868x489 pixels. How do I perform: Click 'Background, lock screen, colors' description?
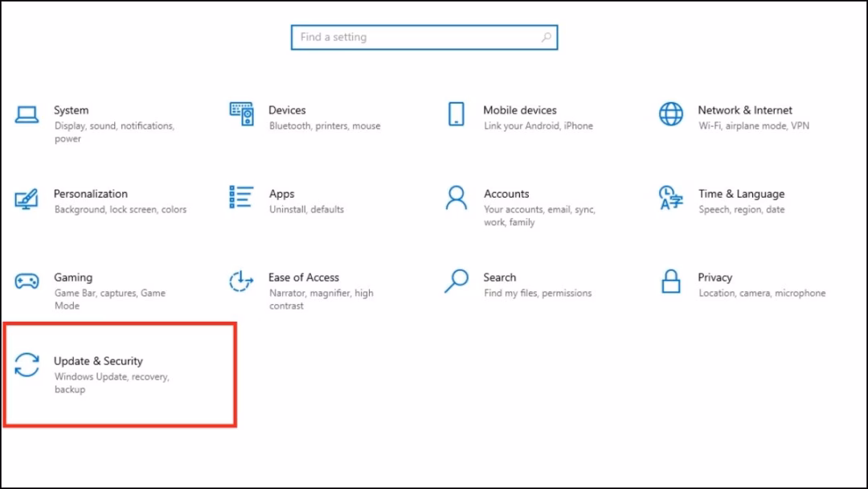(x=120, y=210)
